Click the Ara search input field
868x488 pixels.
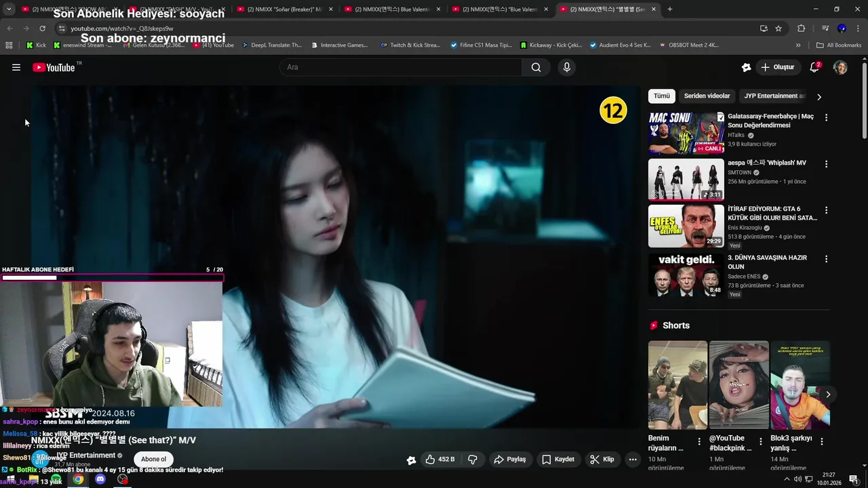pyautogui.click(x=401, y=67)
